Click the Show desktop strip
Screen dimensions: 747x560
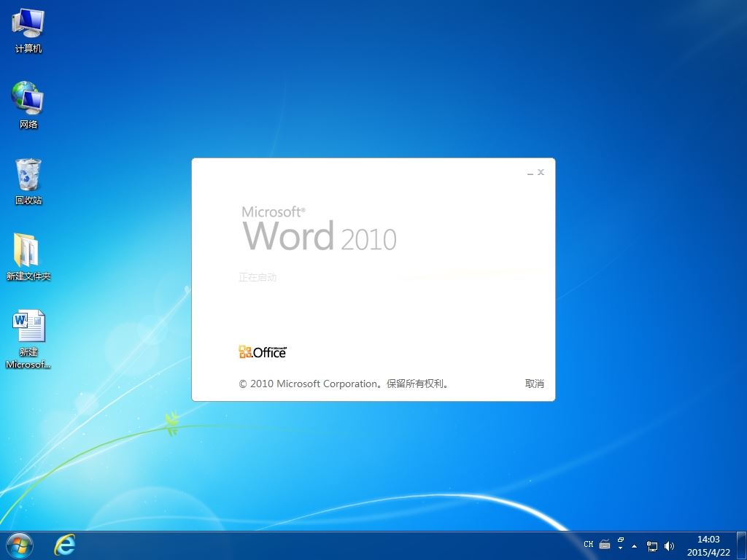tap(741, 545)
